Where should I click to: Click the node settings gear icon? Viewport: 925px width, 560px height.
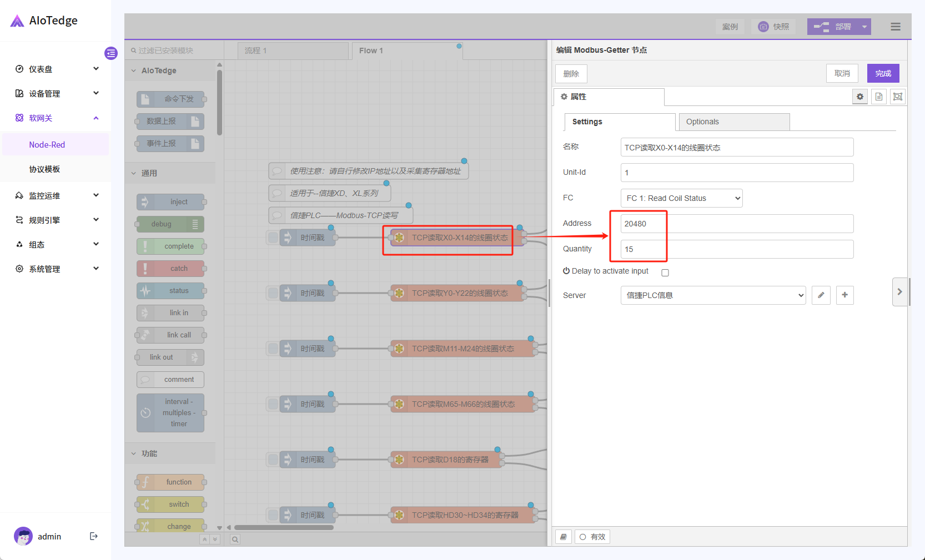[859, 97]
